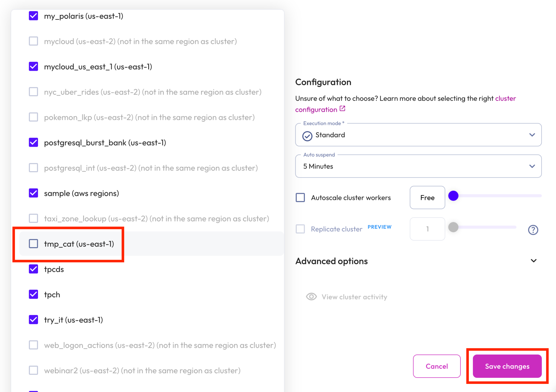The width and height of the screenshot is (556, 392).
Task: Deselect the postgresql_burst_bank catalog
Action: click(x=34, y=142)
